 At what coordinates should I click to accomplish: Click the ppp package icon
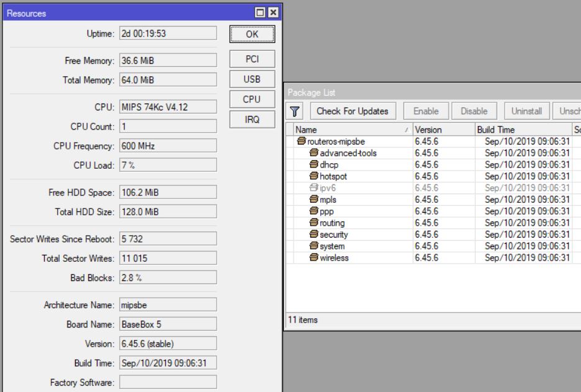click(314, 211)
